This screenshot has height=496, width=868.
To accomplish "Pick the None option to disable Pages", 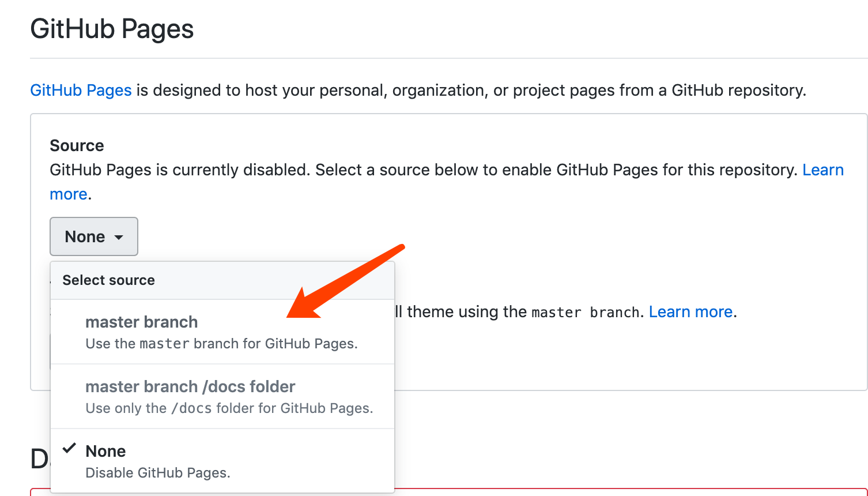I will [105, 451].
